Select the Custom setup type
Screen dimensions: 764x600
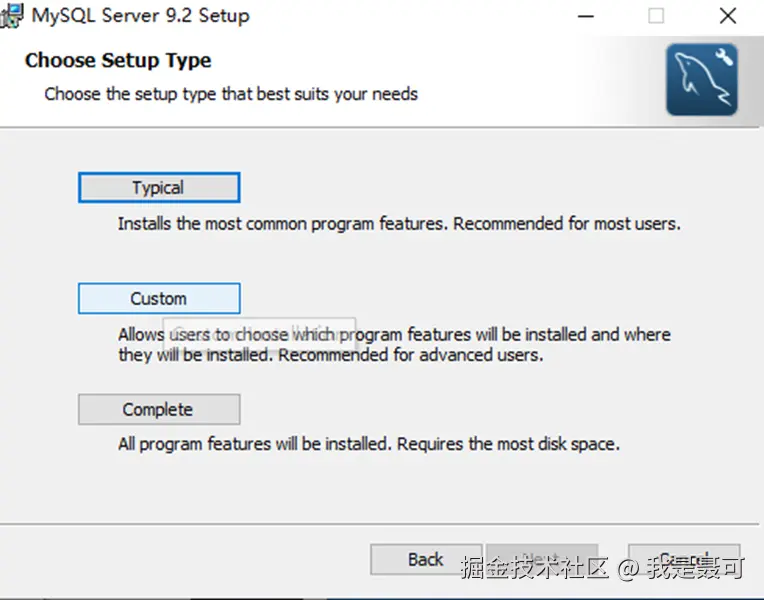tap(159, 299)
